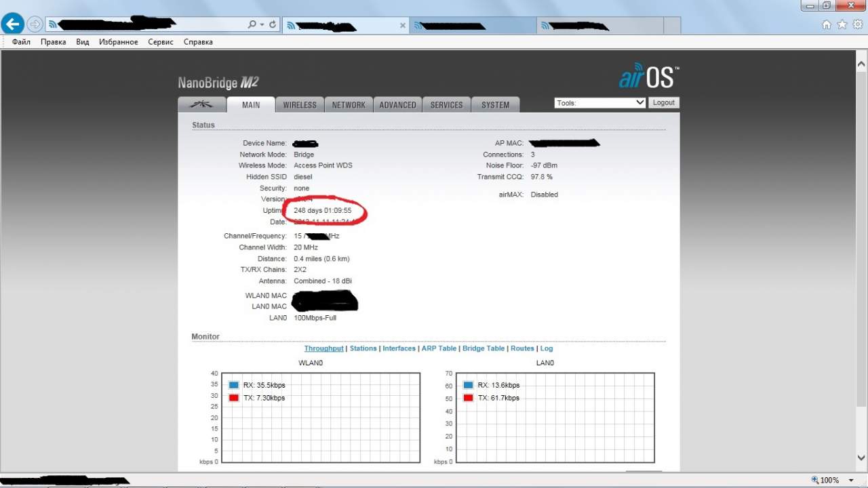Screen dimensions: 868x488
Task: Click the WLAN0 blue RX legend swatch
Action: coord(234,385)
